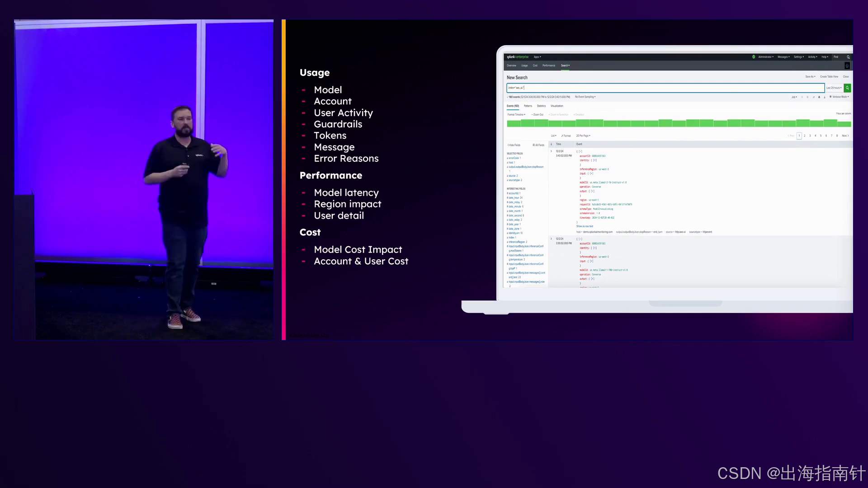Open the Performance nav menu item
The width and height of the screenshot is (868, 488).
click(x=548, y=66)
